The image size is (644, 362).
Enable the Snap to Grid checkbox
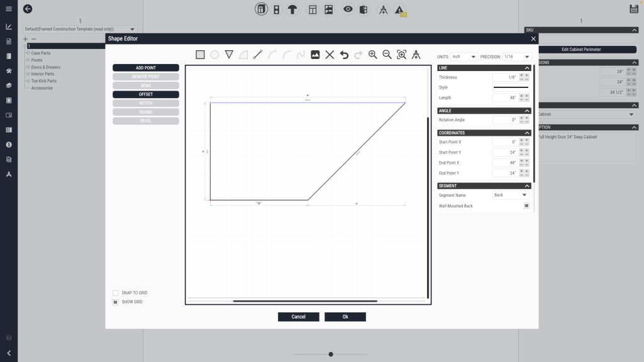coord(116,293)
